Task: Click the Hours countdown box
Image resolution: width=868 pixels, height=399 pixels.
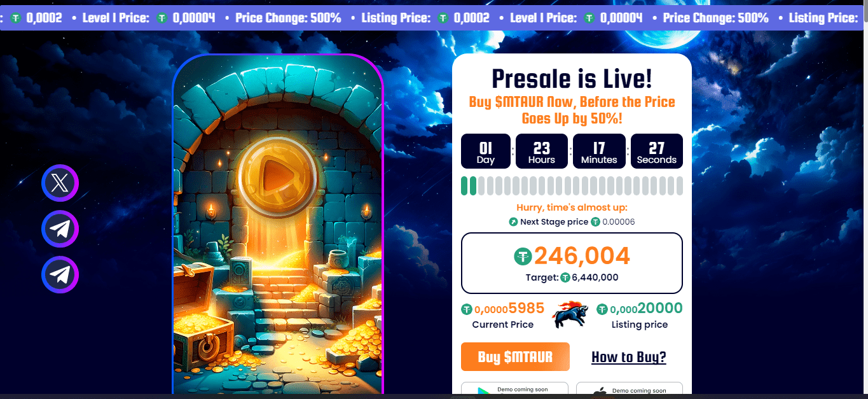Action: (x=542, y=151)
